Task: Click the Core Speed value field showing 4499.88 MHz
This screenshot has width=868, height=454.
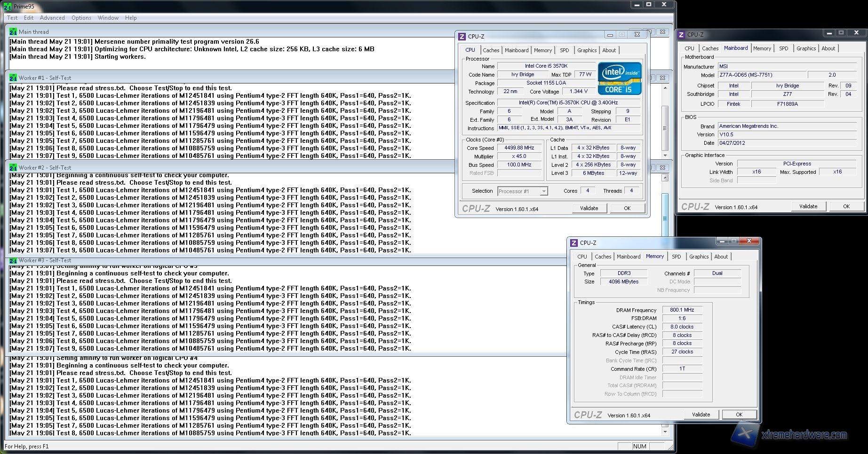Action: click(519, 148)
